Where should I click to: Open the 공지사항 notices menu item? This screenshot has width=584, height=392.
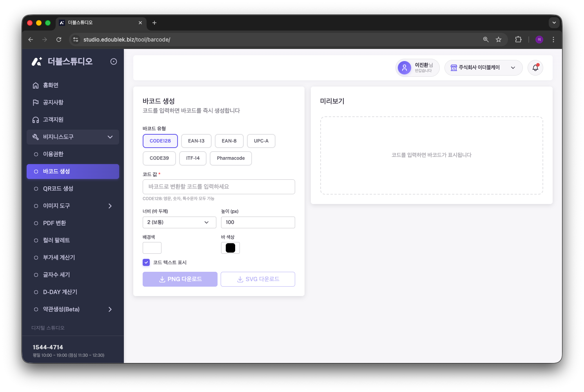click(x=73, y=103)
